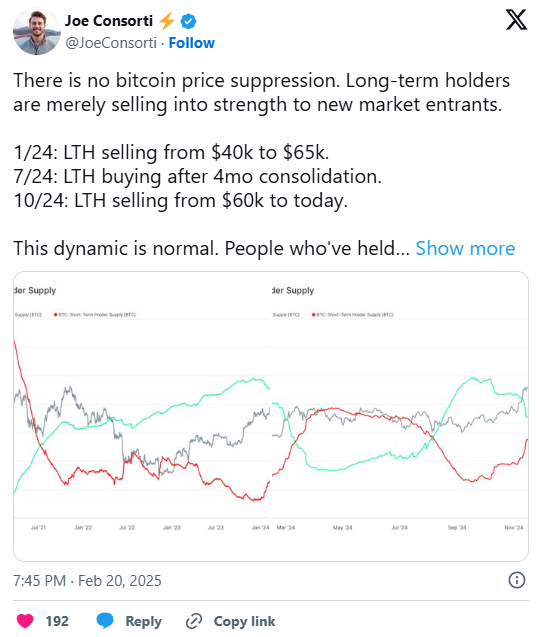The height and width of the screenshot is (637, 536).
Task: Open the tweet info circle icon
Action: pyautogui.click(x=517, y=580)
